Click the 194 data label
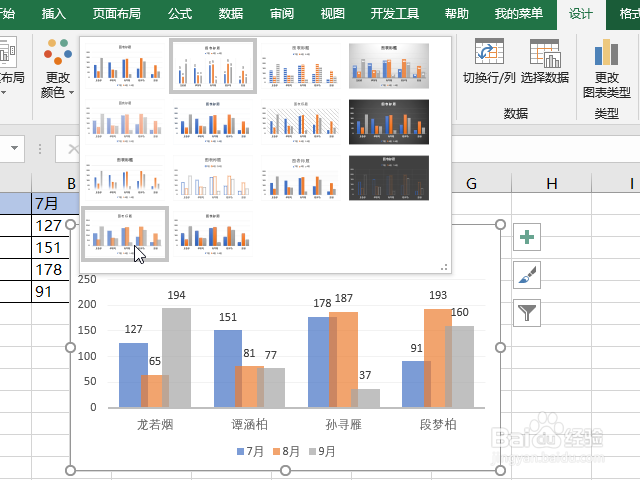Screen dimensions: 640x480 click(176, 295)
